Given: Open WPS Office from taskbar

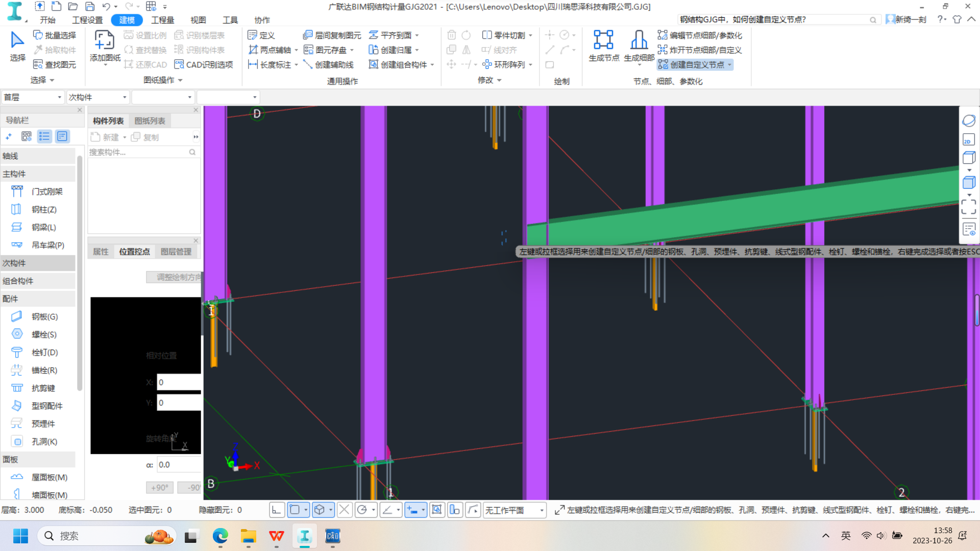Looking at the screenshot, I should 277,536.
